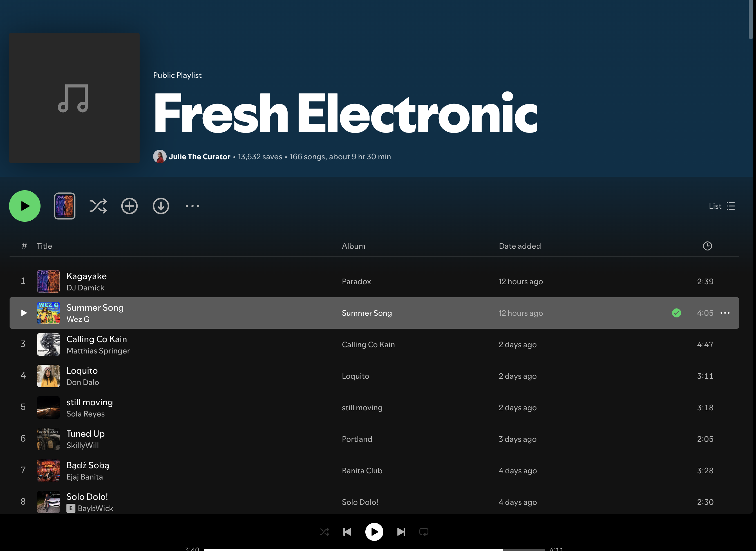Click the playlist cover placeholder image
This screenshot has height=551, width=756.
point(74,98)
